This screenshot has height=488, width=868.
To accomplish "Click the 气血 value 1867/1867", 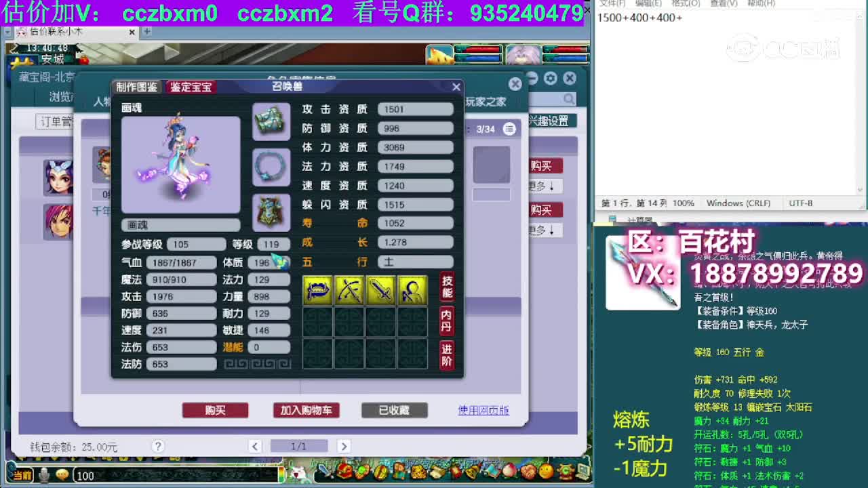I will (x=181, y=262).
